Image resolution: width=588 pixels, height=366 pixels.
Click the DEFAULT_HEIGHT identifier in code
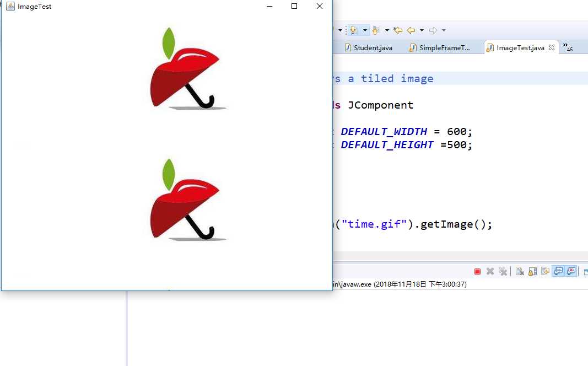(x=387, y=145)
